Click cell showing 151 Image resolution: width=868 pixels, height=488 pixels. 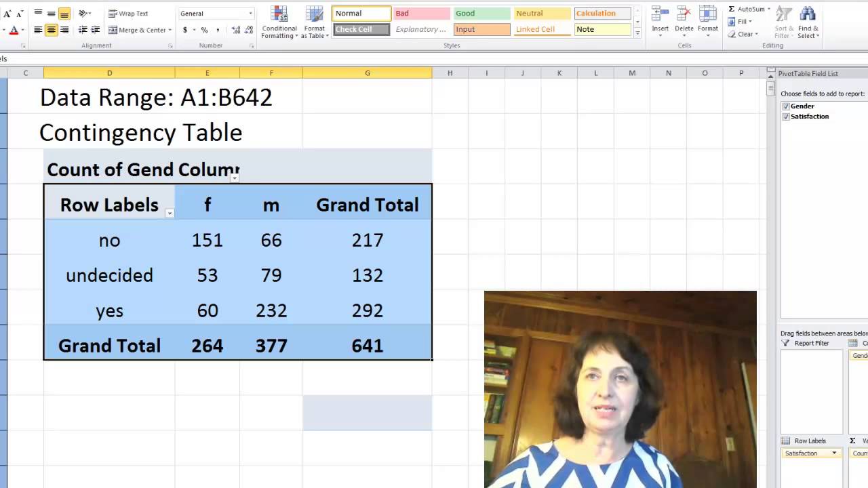[208, 240]
